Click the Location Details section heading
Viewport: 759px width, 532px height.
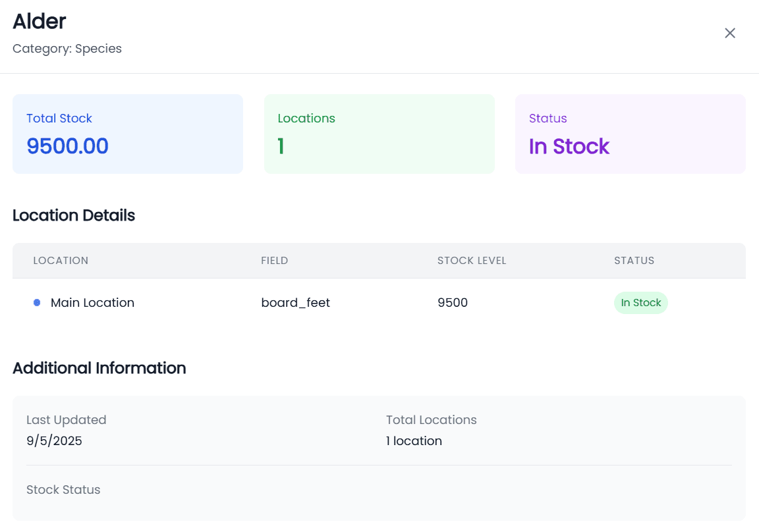(73, 215)
